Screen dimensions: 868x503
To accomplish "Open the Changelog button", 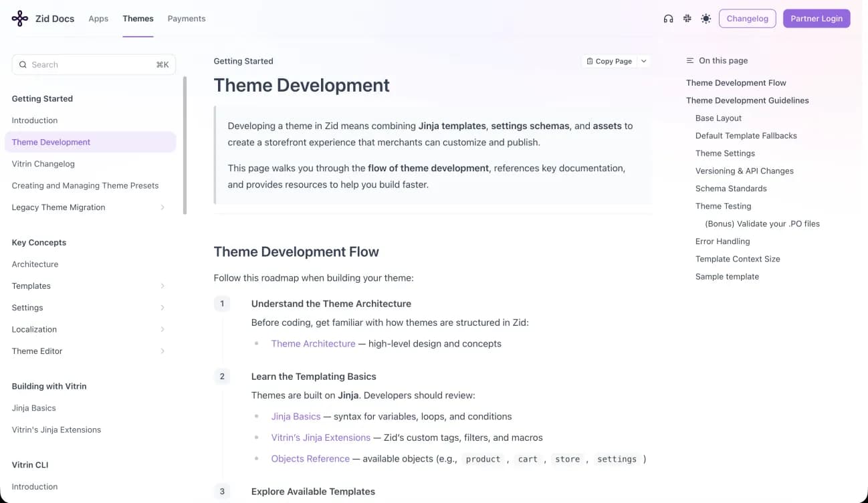I will point(748,19).
